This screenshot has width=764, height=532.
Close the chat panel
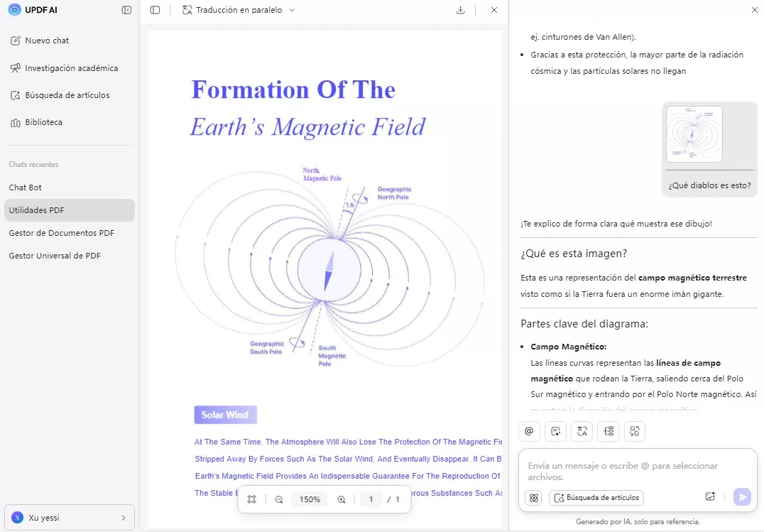(754, 10)
